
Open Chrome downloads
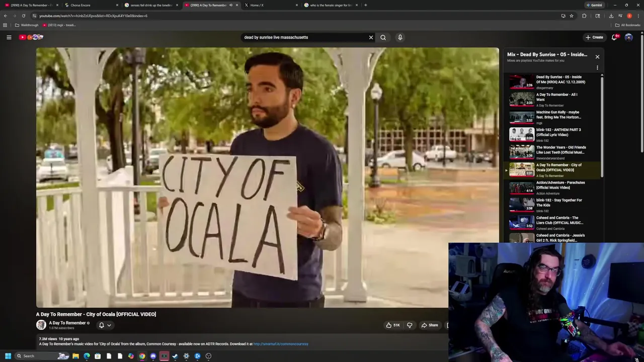pyautogui.click(x=611, y=16)
